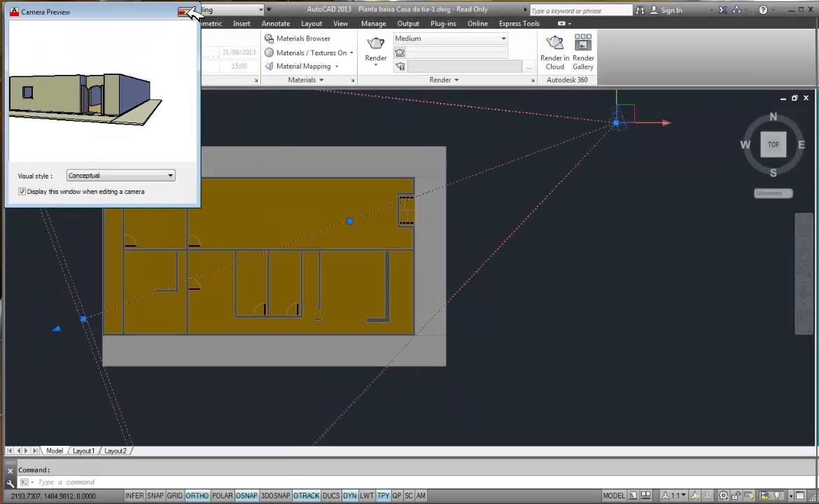Toggle ORTHO mode
The width and height of the screenshot is (819, 504).
coord(197,496)
